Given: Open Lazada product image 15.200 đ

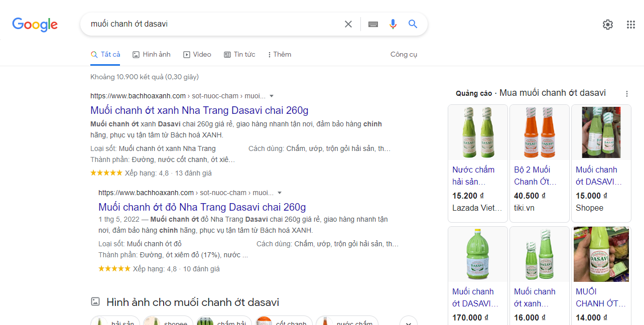Looking at the screenshot, I should (478, 132).
